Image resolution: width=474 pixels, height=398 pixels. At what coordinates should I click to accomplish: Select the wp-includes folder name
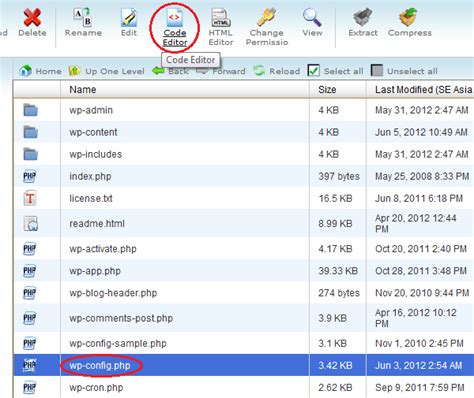[x=96, y=154]
